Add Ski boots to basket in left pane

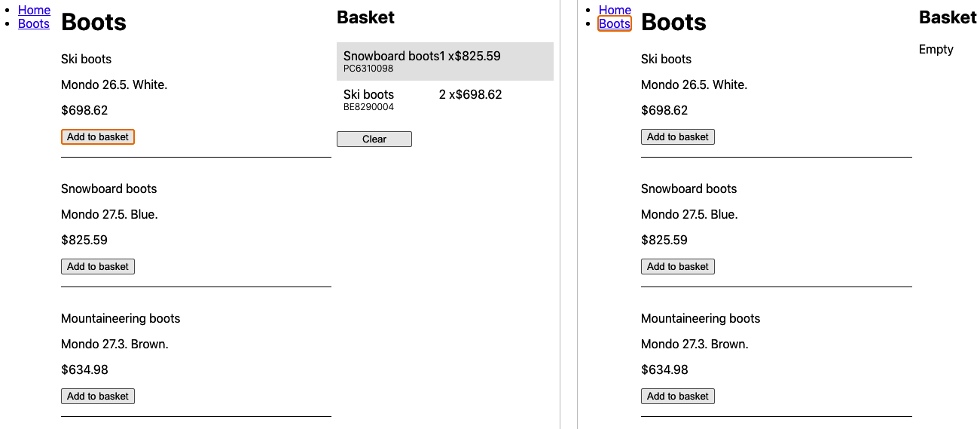tap(98, 136)
